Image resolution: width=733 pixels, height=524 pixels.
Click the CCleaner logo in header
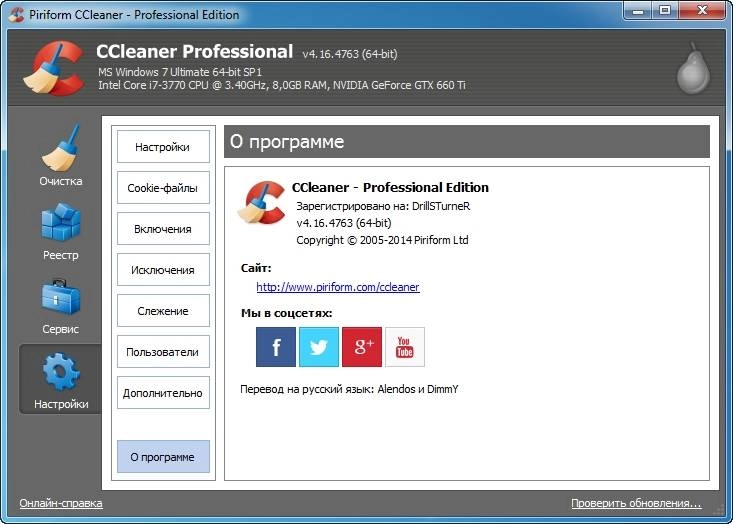point(54,68)
